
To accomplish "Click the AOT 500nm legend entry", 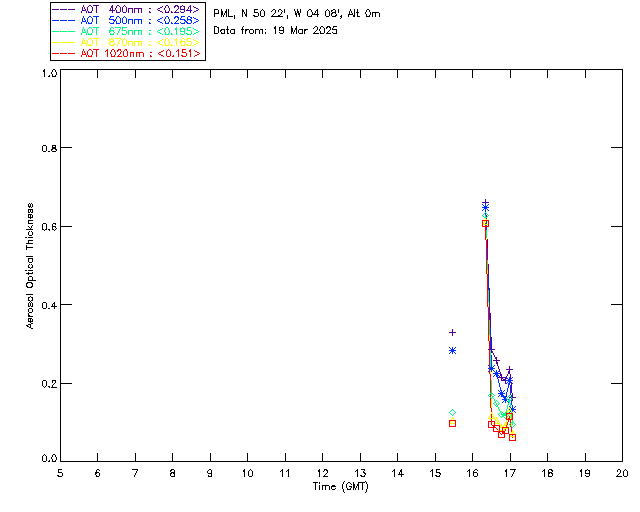I will tap(126, 20).
